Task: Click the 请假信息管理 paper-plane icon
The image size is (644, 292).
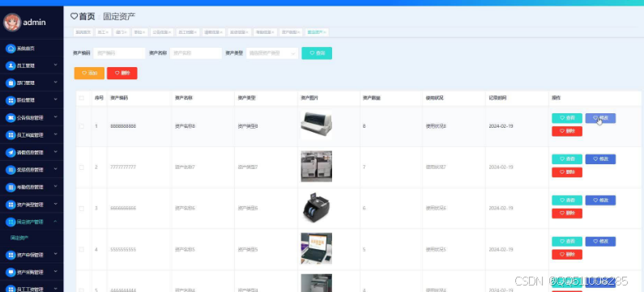Action: click(x=11, y=153)
